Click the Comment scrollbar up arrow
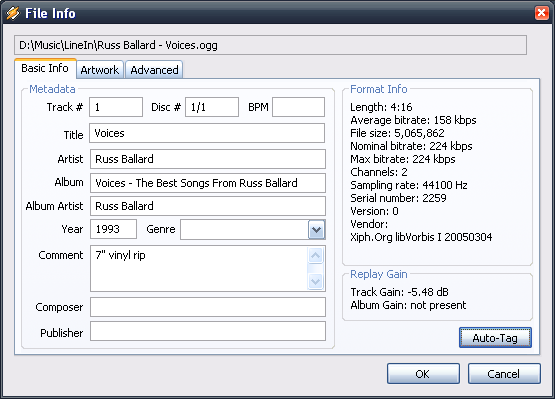555x399 pixels. click(315, 255)
